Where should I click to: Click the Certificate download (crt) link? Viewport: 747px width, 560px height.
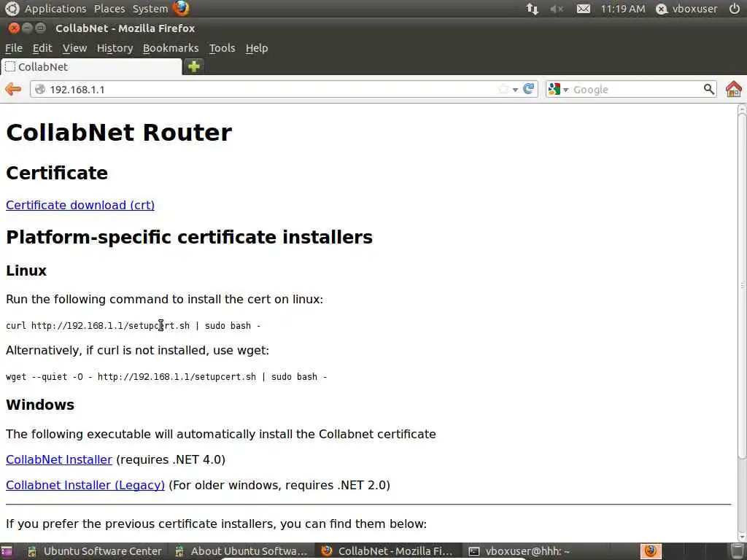(80, 205)
